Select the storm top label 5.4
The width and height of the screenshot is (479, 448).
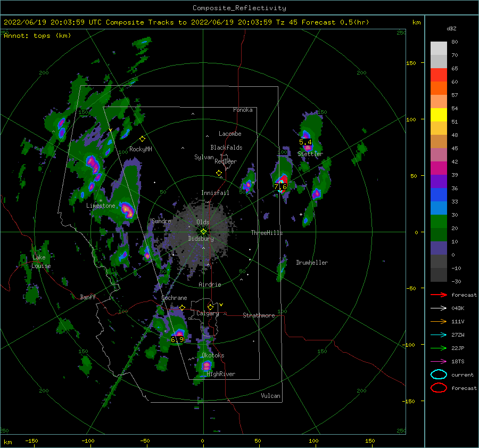[x=305, y=142]
